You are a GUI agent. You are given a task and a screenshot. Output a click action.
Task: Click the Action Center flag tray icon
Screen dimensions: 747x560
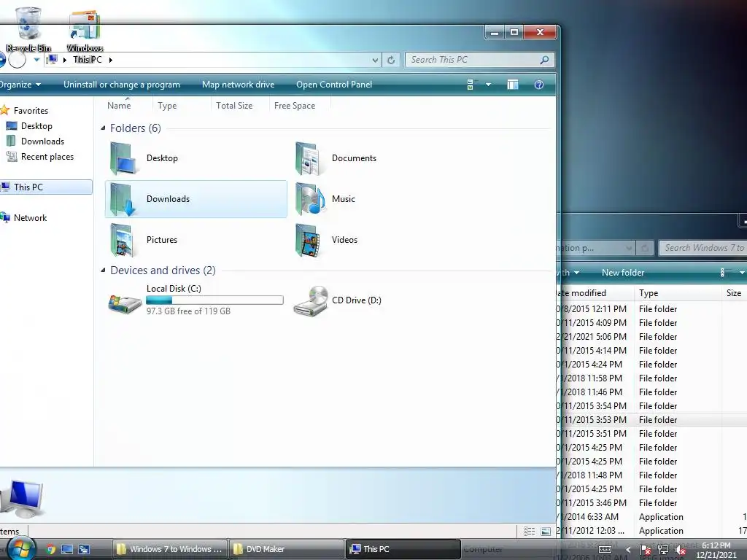coord(645,550)
